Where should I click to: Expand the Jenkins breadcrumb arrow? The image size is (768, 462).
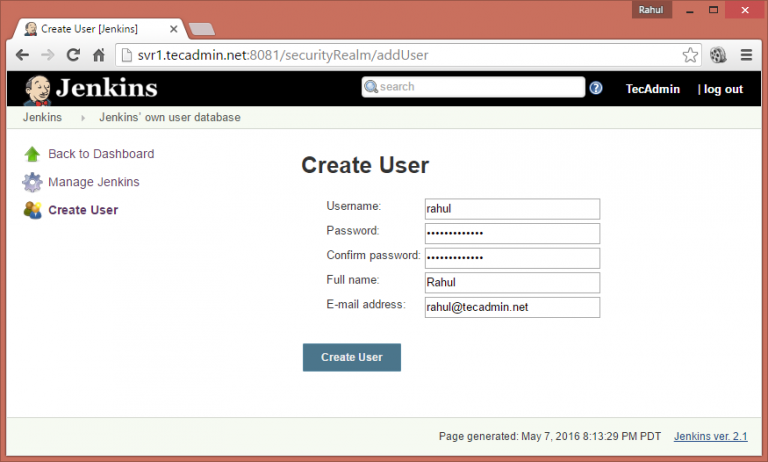click(x=82, y=118)
